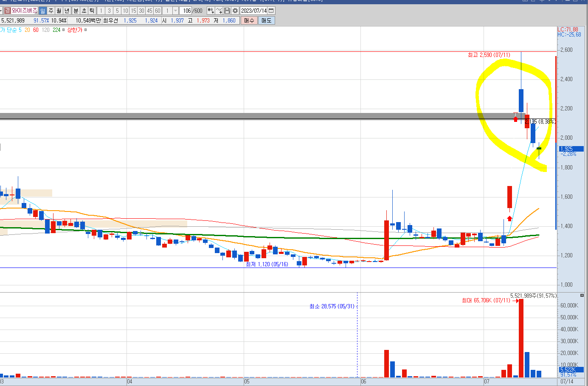588x386 pixels.
Task: Click the 와이즈버즈 stock name field
Action: 24,11
